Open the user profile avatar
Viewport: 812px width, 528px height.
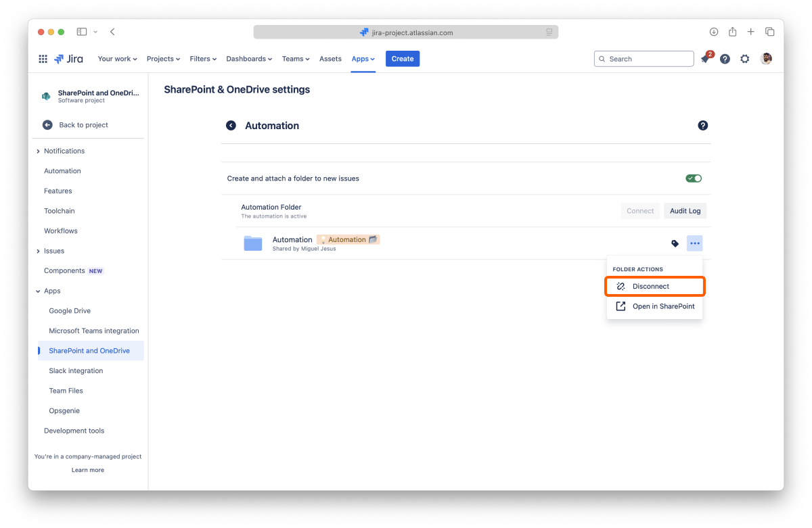pos(766,59)
